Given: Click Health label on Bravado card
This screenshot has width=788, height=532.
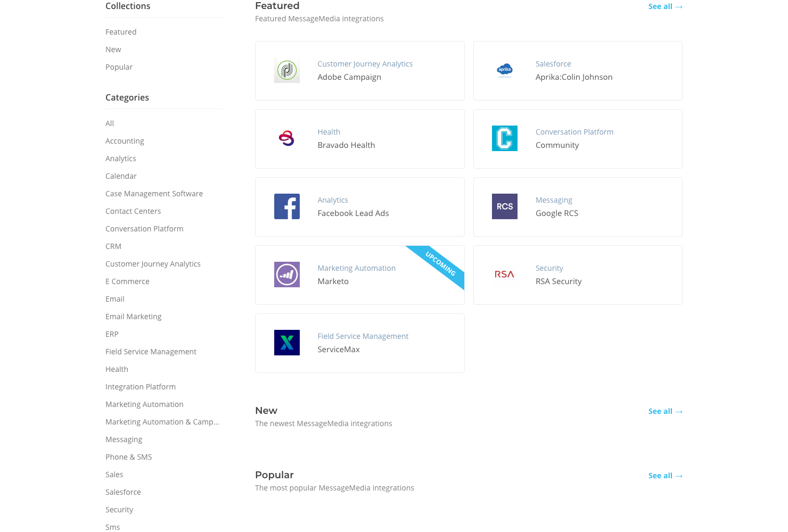Looking at the screenshot, I should tap(329, 132).
